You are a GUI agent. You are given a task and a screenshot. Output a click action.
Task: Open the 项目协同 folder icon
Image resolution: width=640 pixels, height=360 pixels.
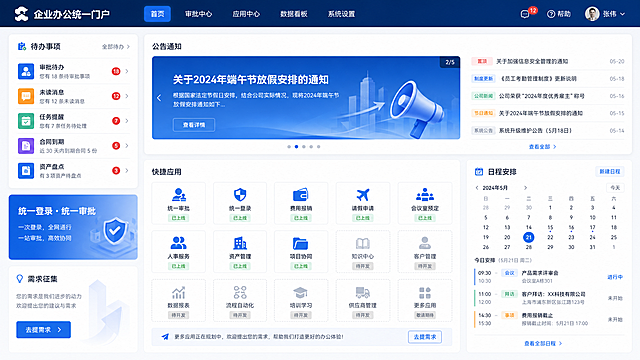[301, 243]
